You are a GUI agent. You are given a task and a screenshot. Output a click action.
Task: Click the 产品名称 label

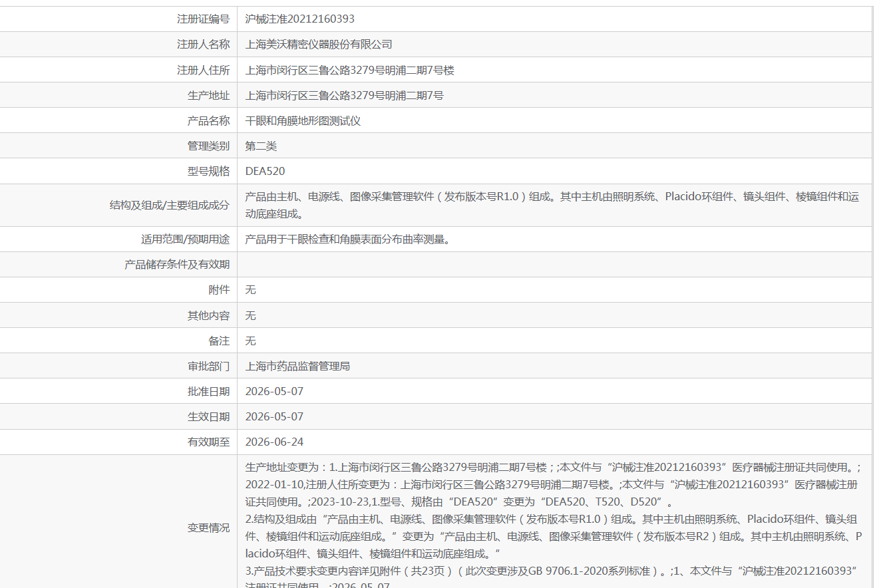[209, 120]
